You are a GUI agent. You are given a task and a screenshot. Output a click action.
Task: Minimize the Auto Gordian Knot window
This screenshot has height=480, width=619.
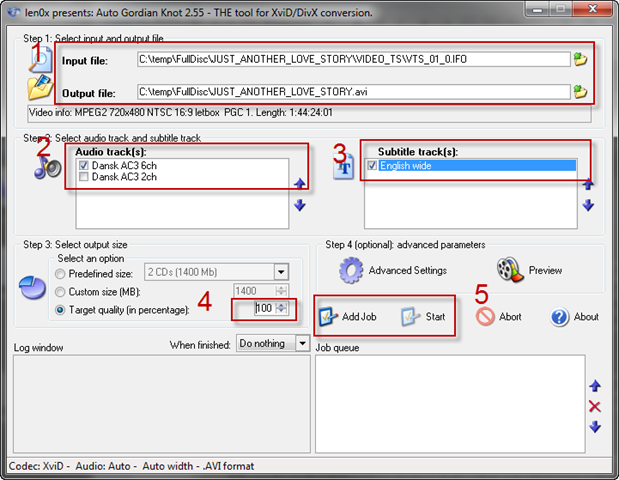[537, 9]
